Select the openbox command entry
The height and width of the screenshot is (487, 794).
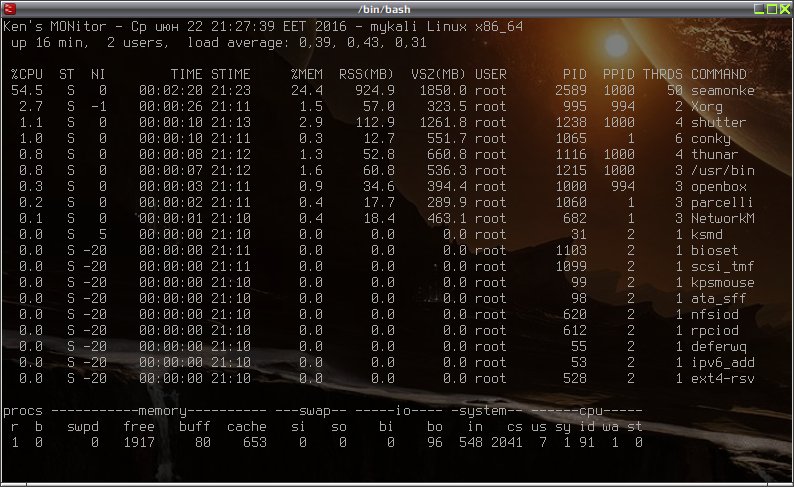719,187
